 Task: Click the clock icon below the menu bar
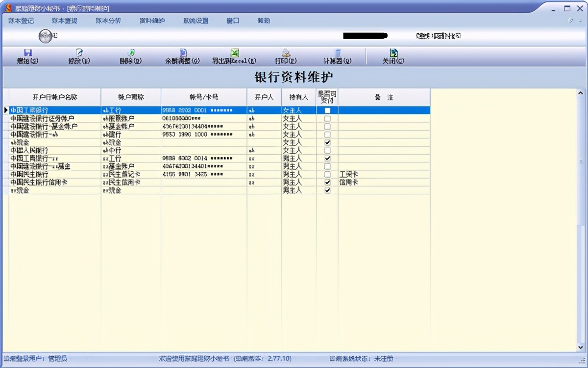tap(46, 36)
